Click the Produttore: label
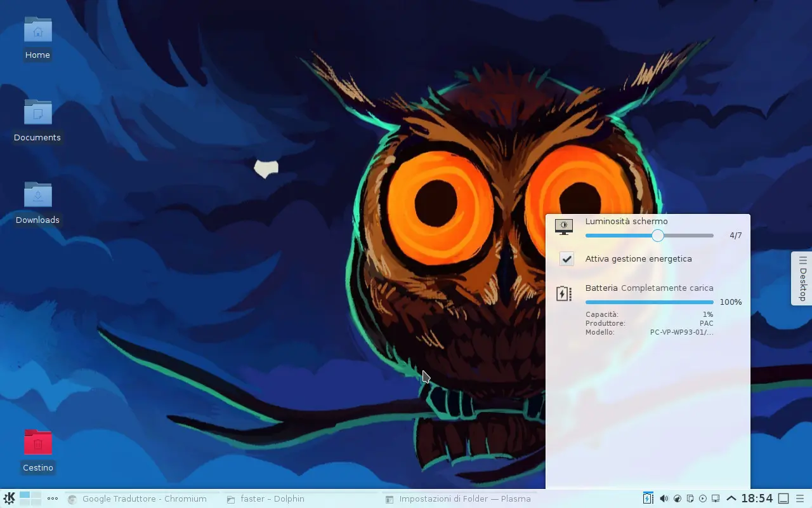Image resolution: width=812 pixels, height=508 pixels. click(605, 323)
